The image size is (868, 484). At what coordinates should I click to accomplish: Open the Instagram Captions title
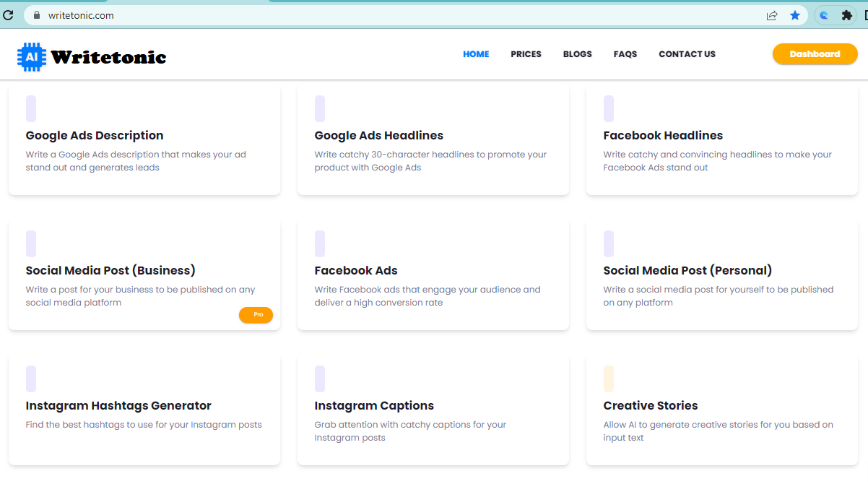click(x=374, y=406)
